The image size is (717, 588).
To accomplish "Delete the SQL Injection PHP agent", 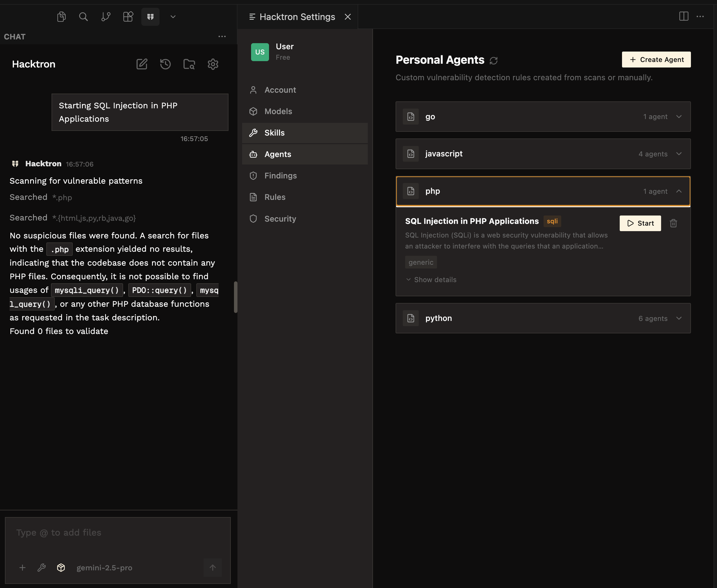I will click(x=673, y=223).
